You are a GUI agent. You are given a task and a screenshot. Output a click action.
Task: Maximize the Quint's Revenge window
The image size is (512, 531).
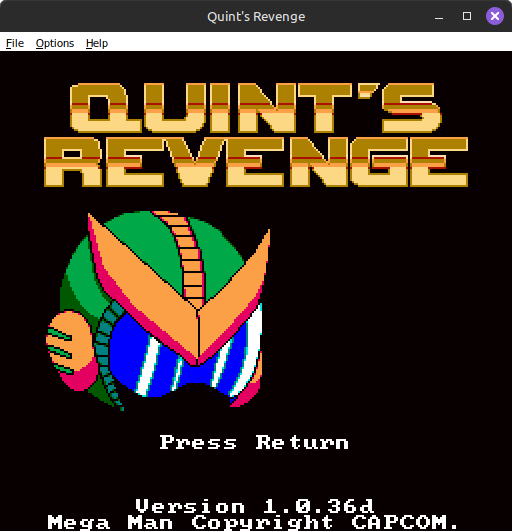point(467,16)
